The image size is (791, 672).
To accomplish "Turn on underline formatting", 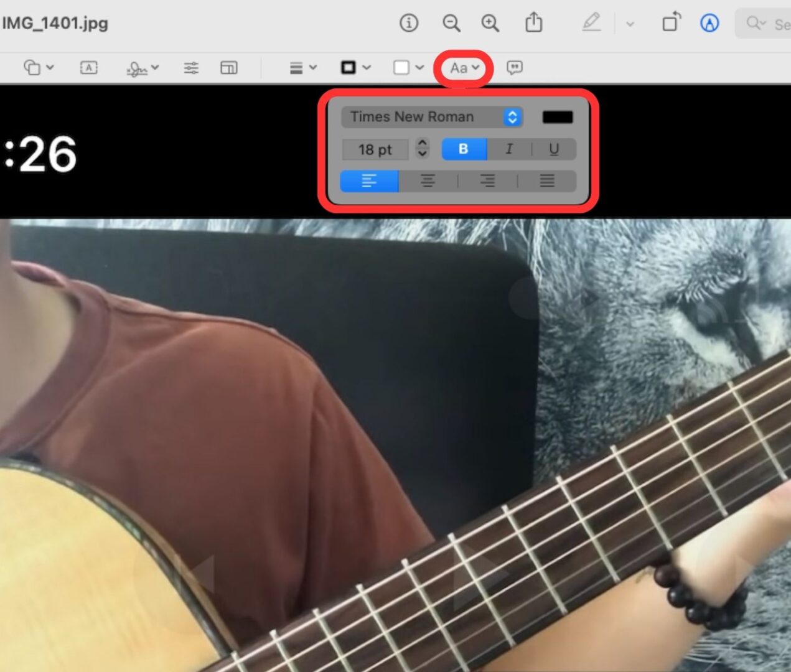I will point(554,149).
